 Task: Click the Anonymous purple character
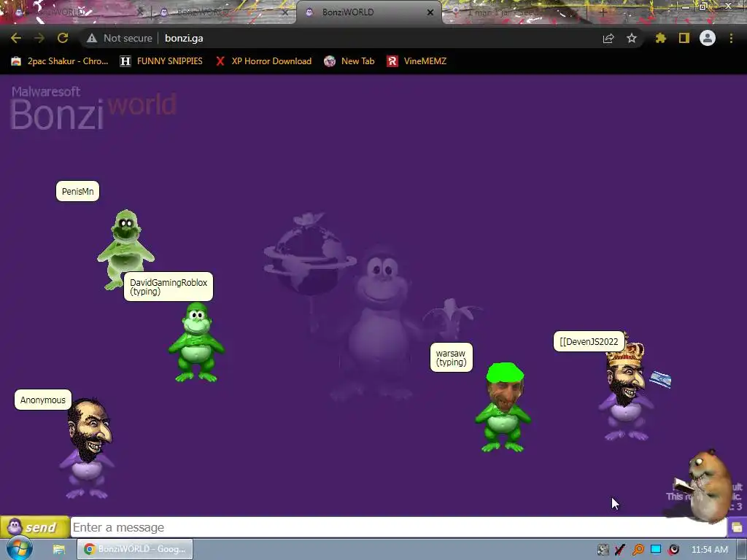(x=88, y=448)
